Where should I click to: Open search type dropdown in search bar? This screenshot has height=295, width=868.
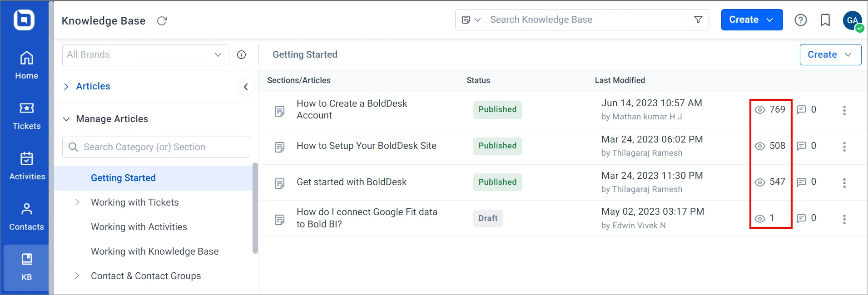pos(471,20)
